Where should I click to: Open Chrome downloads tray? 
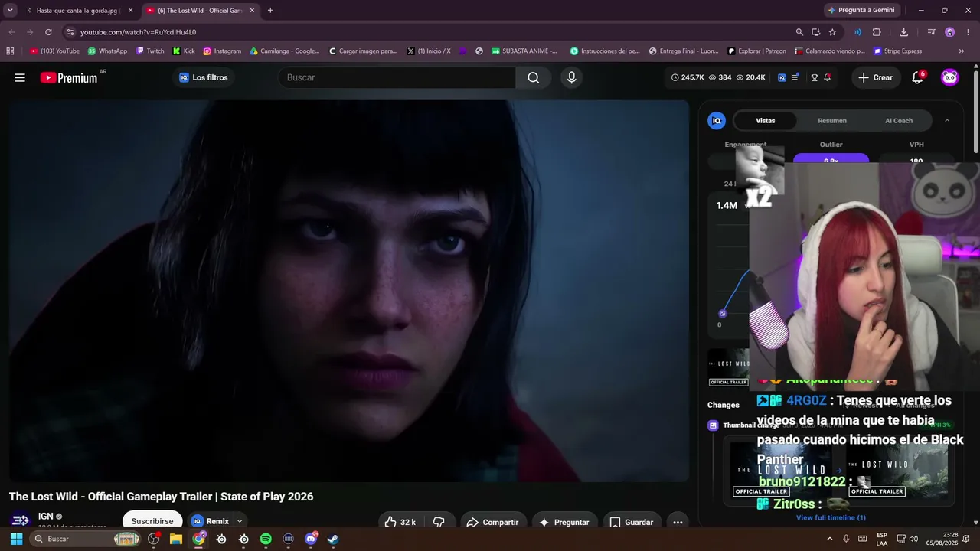[x=903, y=32]
